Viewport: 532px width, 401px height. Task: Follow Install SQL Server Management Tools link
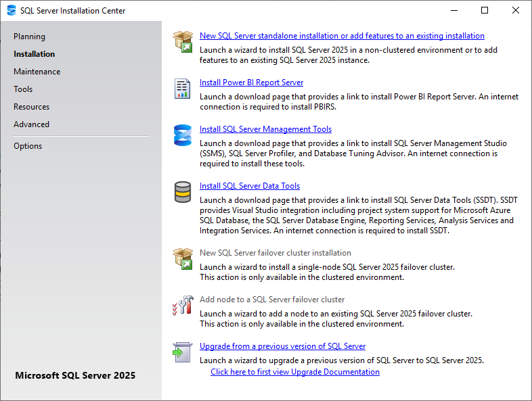[x=265, y=129]
